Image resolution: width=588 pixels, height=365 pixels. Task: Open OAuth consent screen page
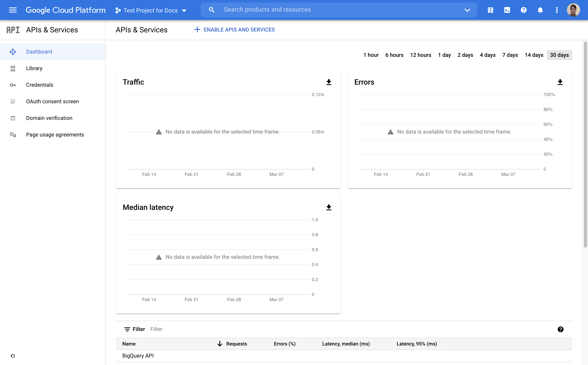pos(53,101)
